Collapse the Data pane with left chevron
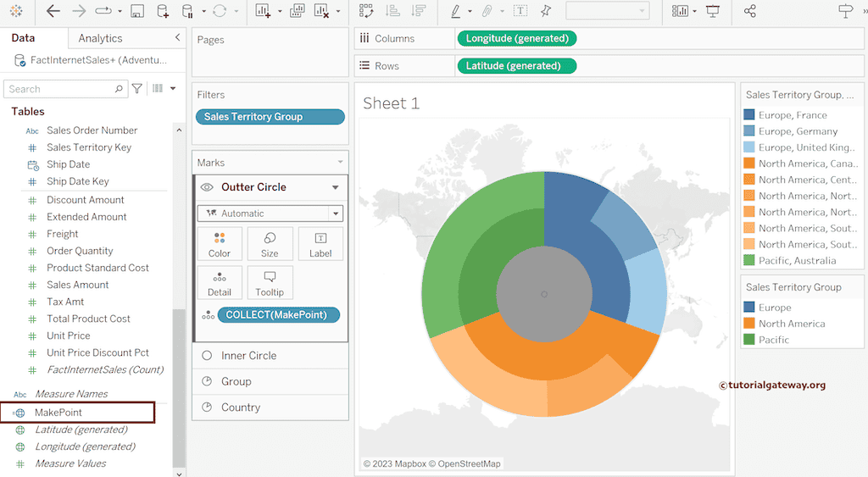 pyautogui.click(x=177, y=38)
